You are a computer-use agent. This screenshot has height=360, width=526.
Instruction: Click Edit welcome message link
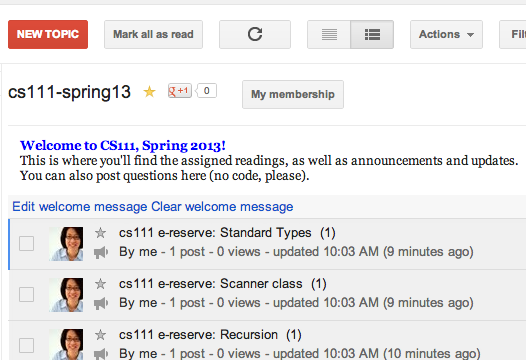[80, 207]
